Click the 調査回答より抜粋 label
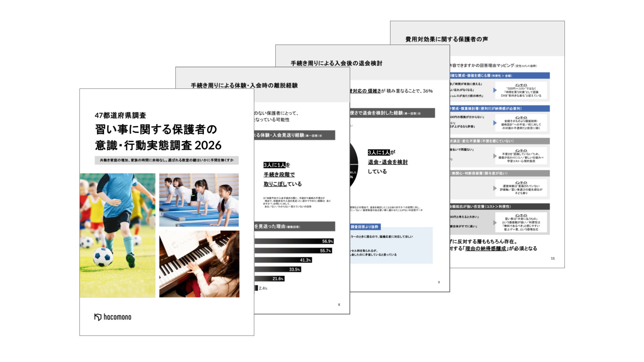Viewport: 644px width, 362px height. (365, 227)
